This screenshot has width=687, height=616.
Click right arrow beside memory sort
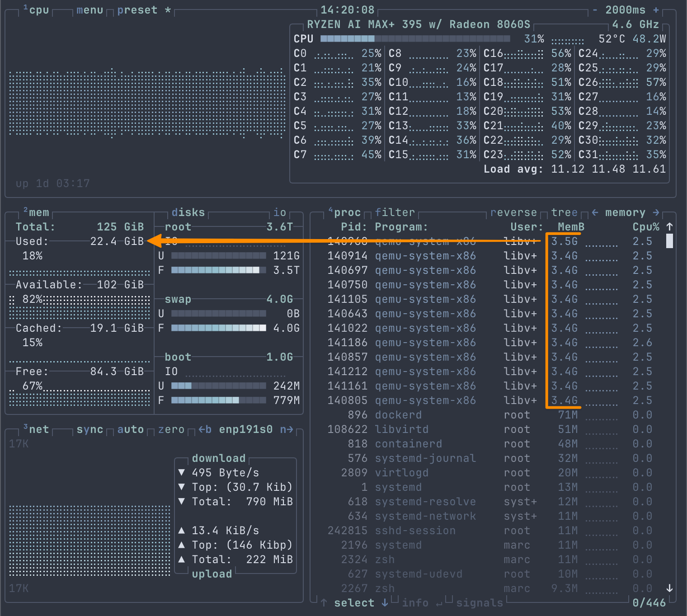click(x=656, y=212)
